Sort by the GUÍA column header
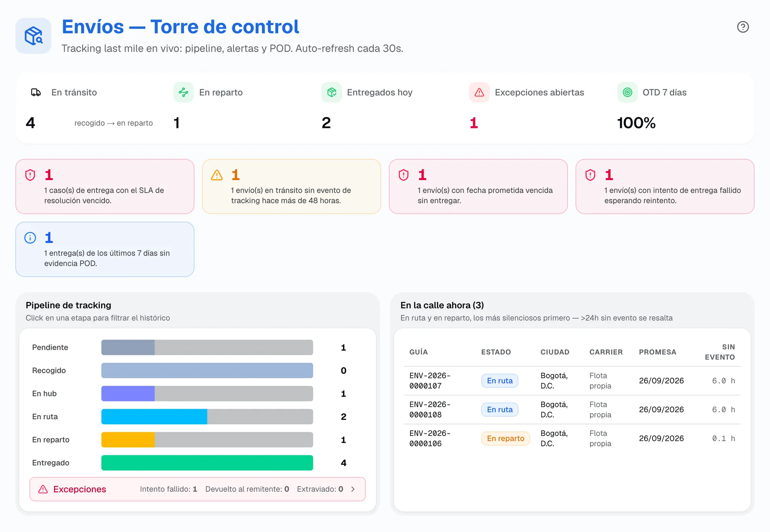770x532 pixels. tap(418, 352)
